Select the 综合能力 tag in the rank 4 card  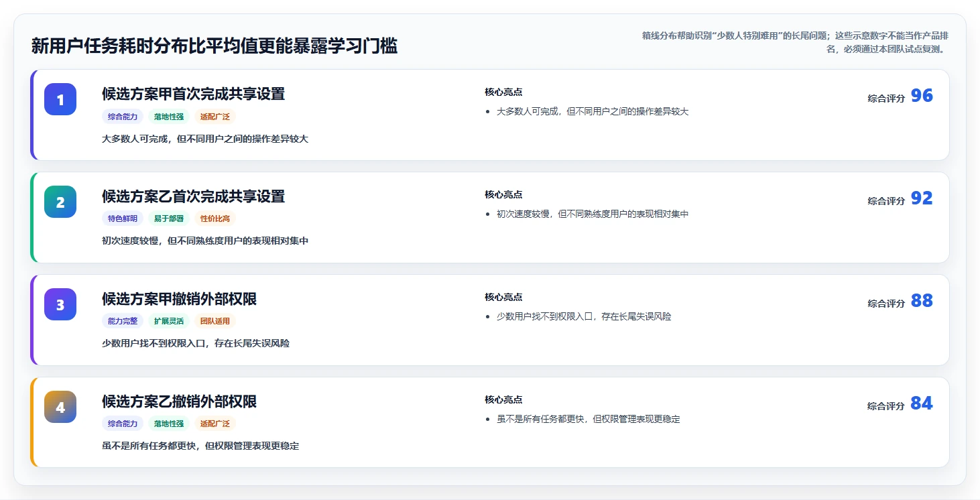pyautogui.click(x=123, y=424)
